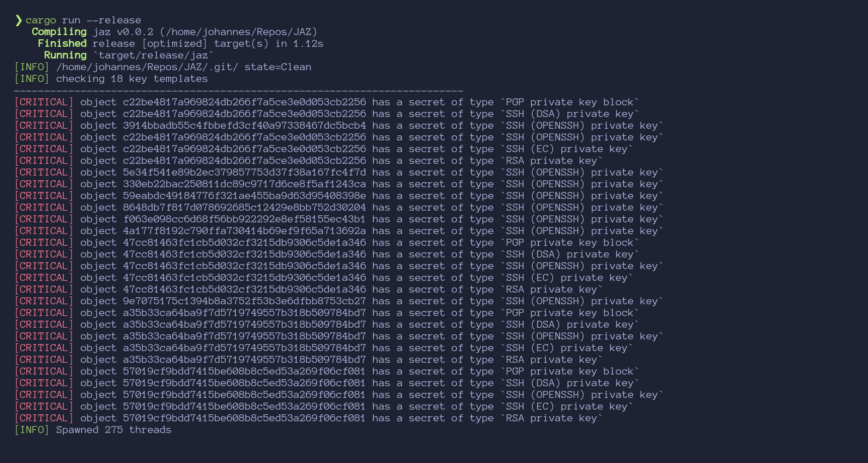Click the [INFO] tag before 'checking 18 key templates'
Image resolution: width=868 pixels, height=463 pixels.
(31, 79)
